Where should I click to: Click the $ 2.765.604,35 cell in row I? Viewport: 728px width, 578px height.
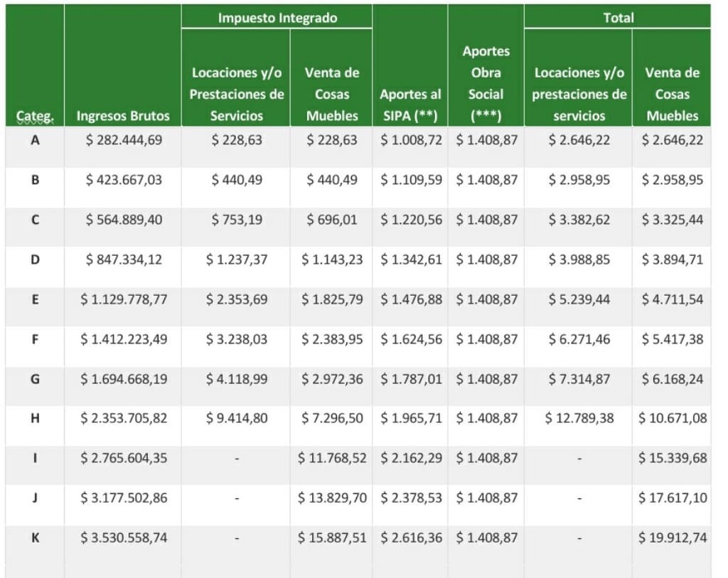click(124, 458)
